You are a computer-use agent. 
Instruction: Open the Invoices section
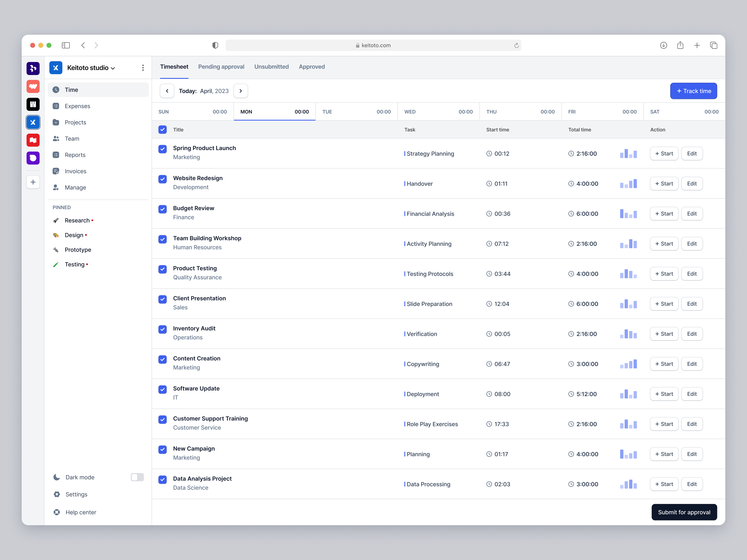(75, 171)
